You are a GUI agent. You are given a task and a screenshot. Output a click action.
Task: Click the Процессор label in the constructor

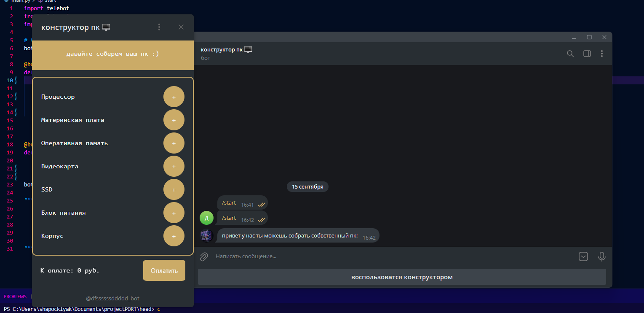[x=58, y=97]
